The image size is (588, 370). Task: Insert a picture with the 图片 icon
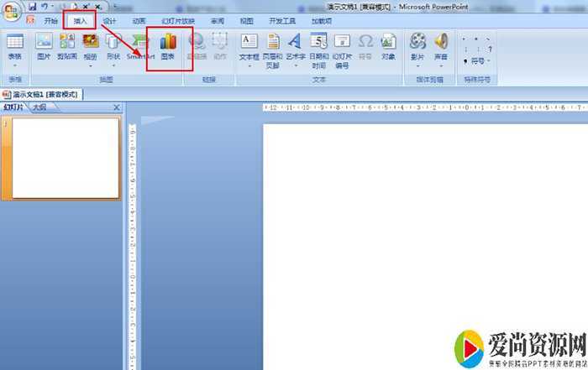(44, 46)
